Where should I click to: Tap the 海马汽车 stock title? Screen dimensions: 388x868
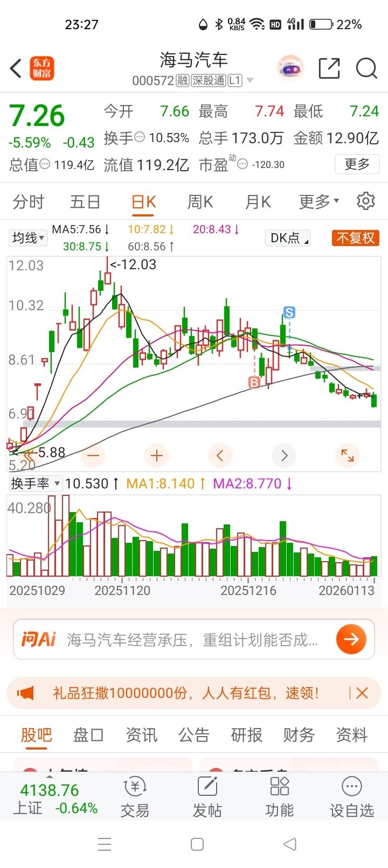tap(193, 60)
